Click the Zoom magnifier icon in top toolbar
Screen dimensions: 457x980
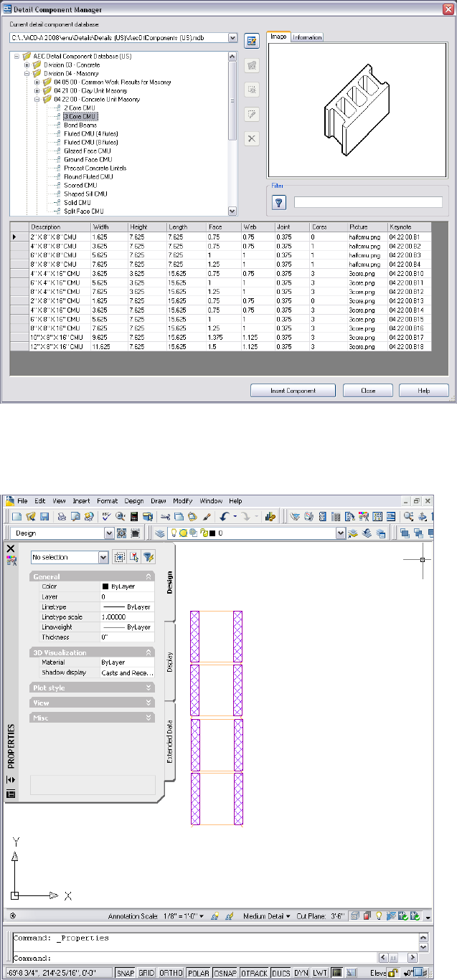click(x=408, y=515)
